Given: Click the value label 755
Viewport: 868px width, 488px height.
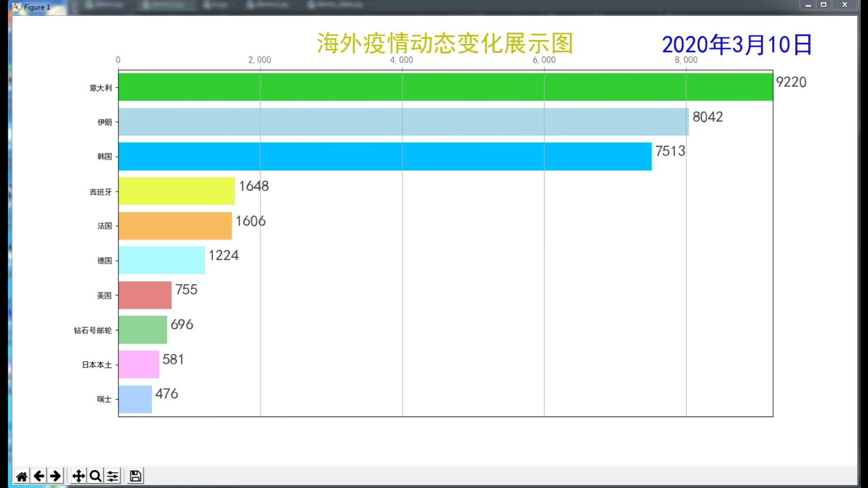Looking at the screenshot, I should coord(186,290).
